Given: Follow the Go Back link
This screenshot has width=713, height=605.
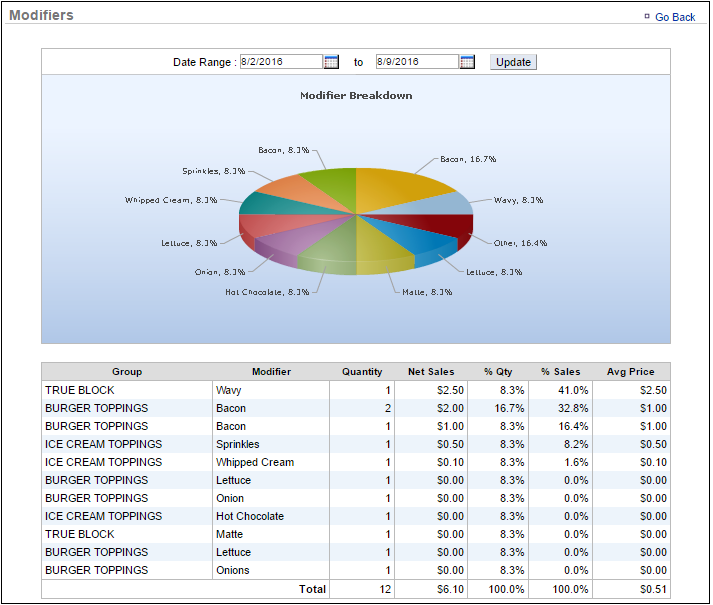Looking at the screenshot, I should [x=675, y=17].
